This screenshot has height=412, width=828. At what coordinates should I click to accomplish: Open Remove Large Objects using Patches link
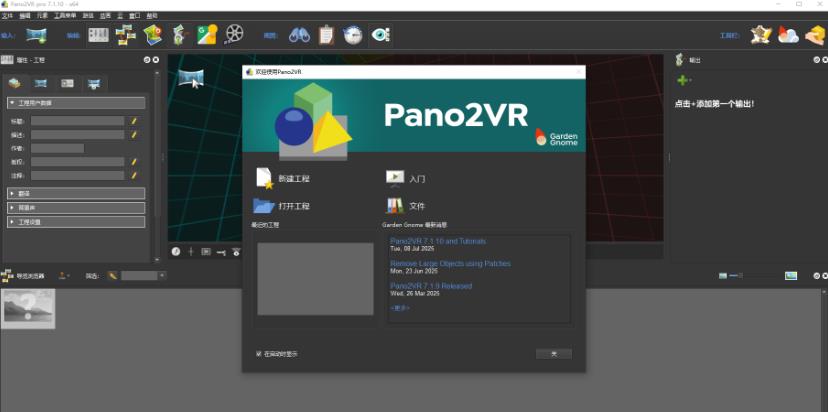pyautogui.click(x=450, y=264)
